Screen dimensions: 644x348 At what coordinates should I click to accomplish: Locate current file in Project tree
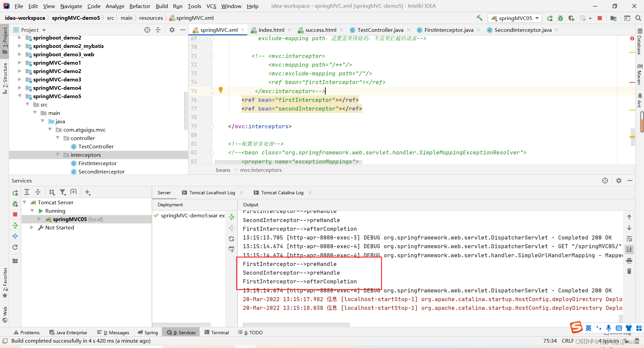[x=147, y=30]
